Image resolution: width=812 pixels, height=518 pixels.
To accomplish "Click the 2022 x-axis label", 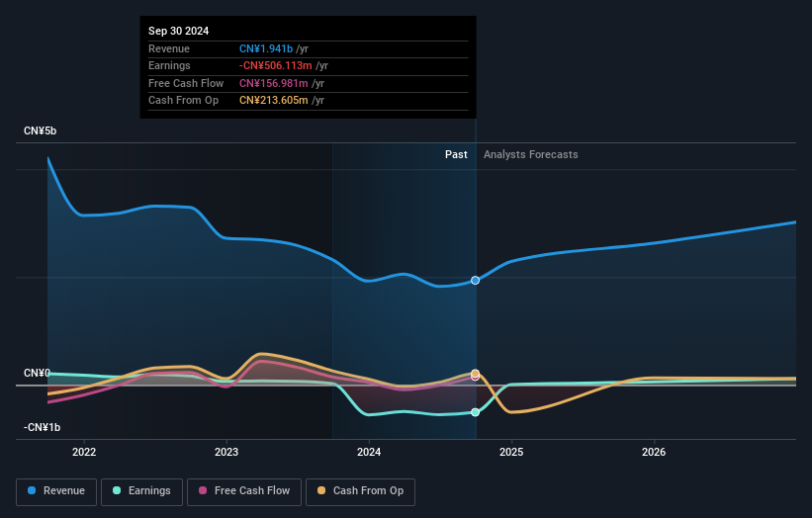I will click(84, 453).
